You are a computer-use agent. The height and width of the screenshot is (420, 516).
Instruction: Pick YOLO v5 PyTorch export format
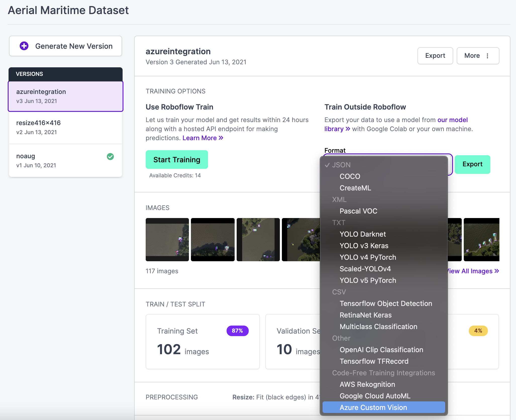coord(368,280)
